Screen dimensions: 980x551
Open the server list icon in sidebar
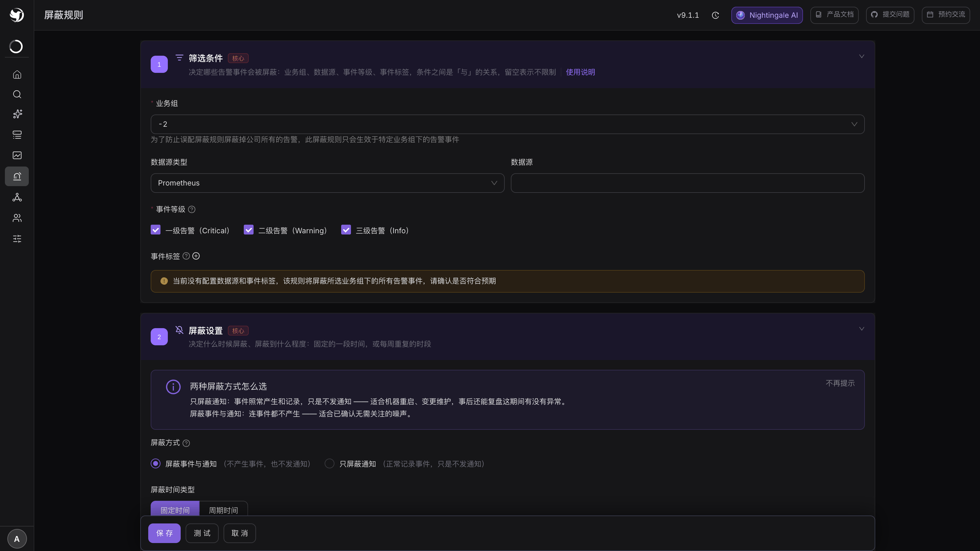click(17, 135)
